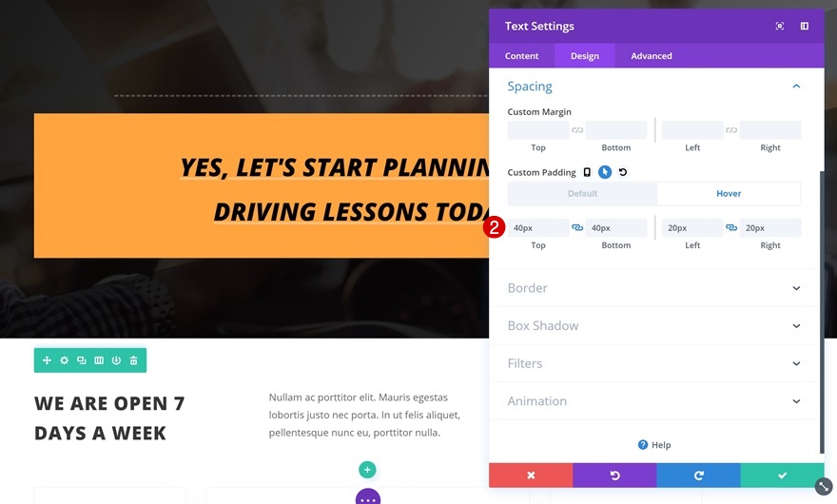Switch to the Content tab
837x504 pixels.
coord(521,56)
